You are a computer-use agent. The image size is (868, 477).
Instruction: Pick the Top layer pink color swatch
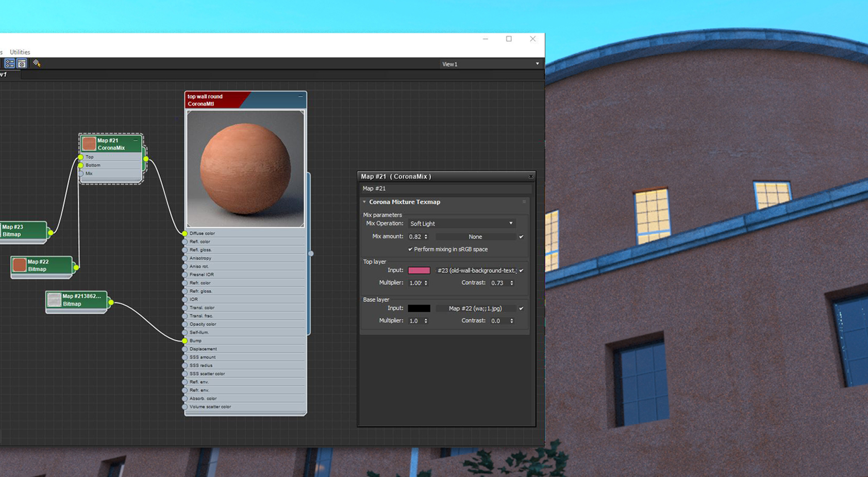click(x=419, y=270)
